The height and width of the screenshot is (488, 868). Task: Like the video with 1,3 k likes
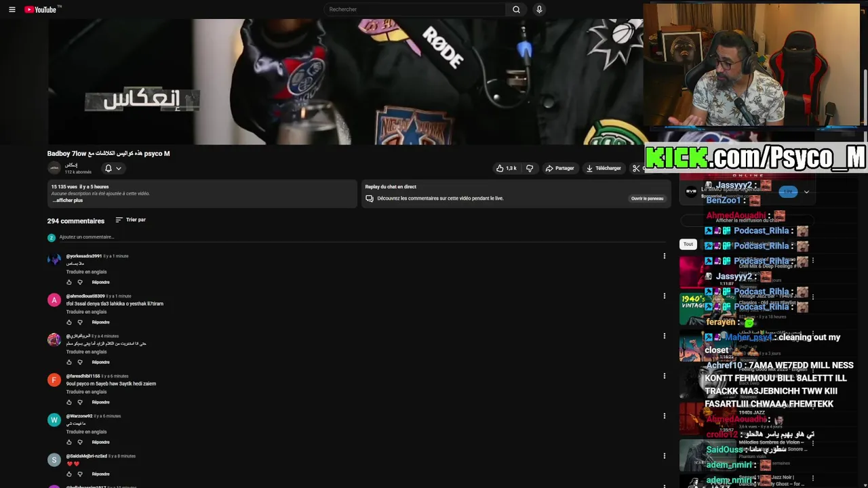point(507,168)
